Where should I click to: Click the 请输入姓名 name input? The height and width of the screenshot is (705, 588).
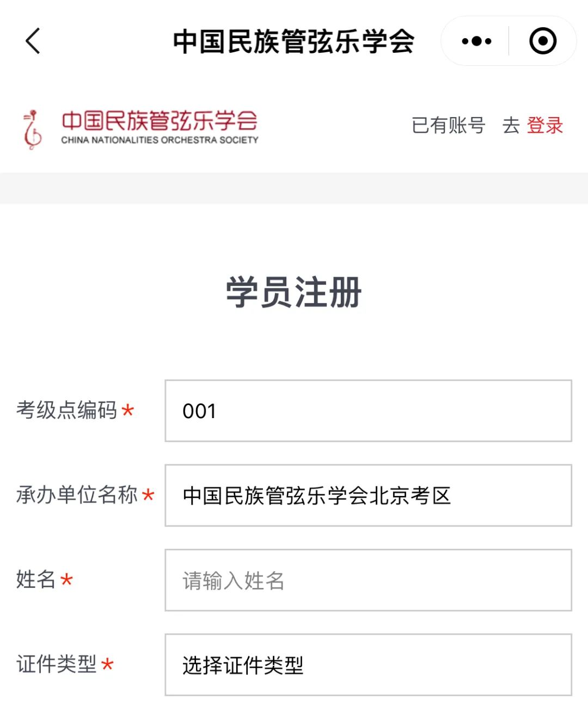click(368, 580)
